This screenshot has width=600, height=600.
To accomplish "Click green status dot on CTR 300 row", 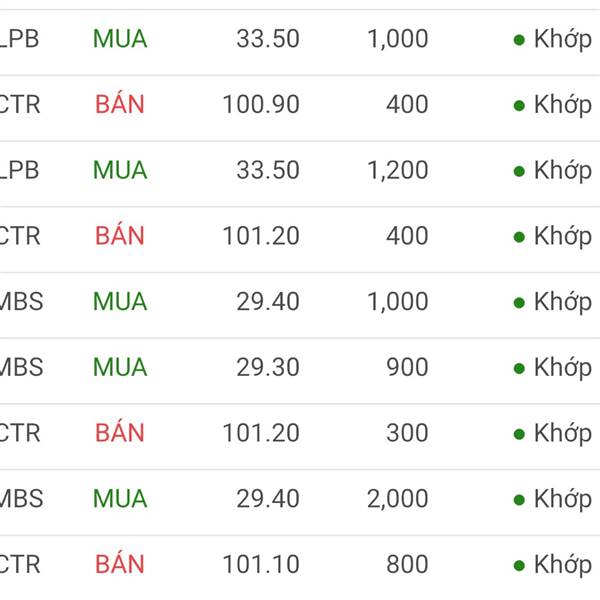I will [x=519, y=434].
